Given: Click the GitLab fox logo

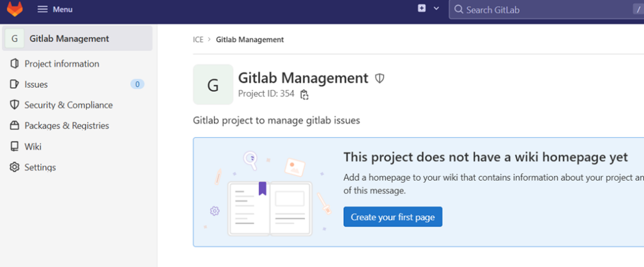Looking at the screenshot, I should [x=14, y=9].
